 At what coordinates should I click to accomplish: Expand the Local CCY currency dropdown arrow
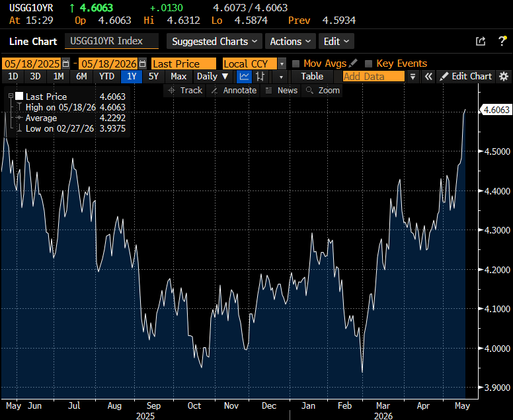[x=282, y=63]
